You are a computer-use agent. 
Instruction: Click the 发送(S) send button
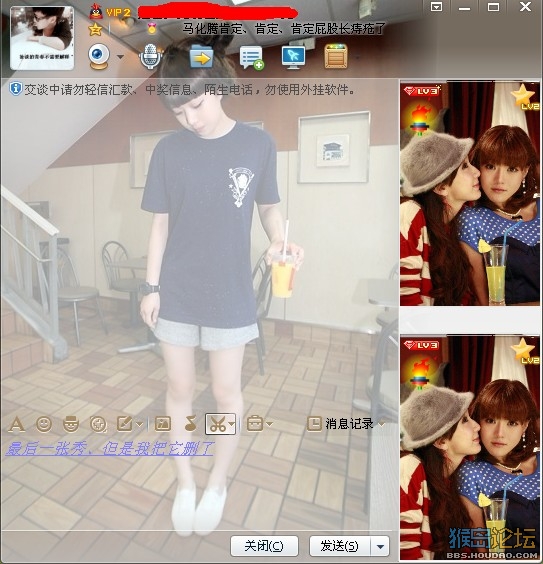(x=340, y=546)
